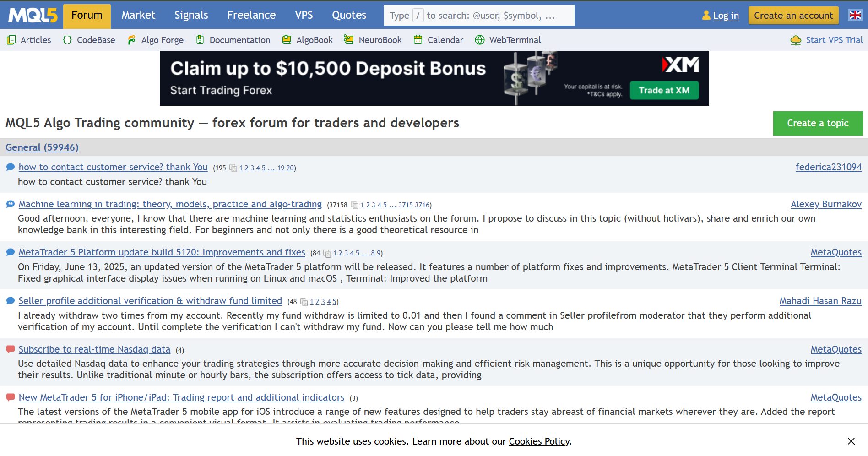This screenshot has height=456, width=868.
Task: Click the Calendar icon in the toolbar
Action: [x=418, y=40]
